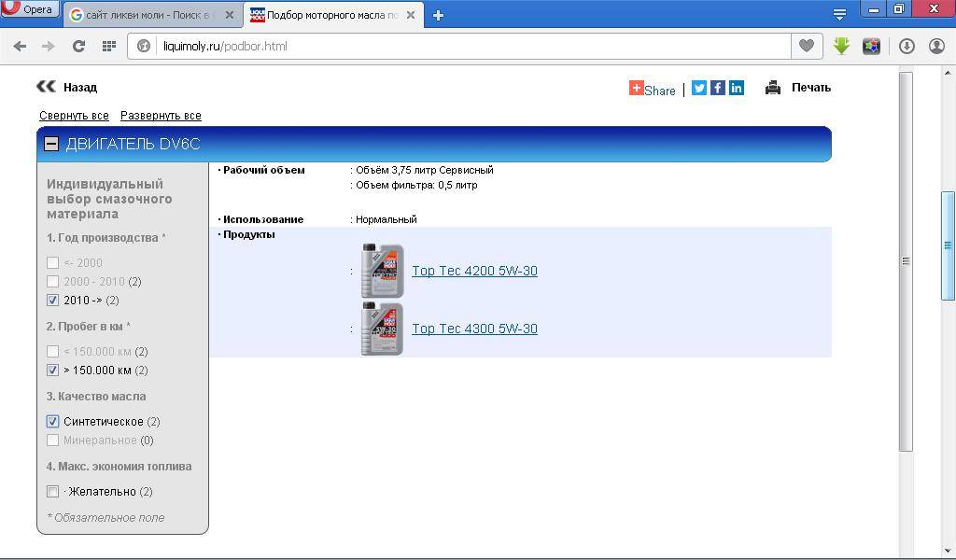Click the Свернуть все link
The width and height of the screenshot is (956, 560).
click(74, 116)
